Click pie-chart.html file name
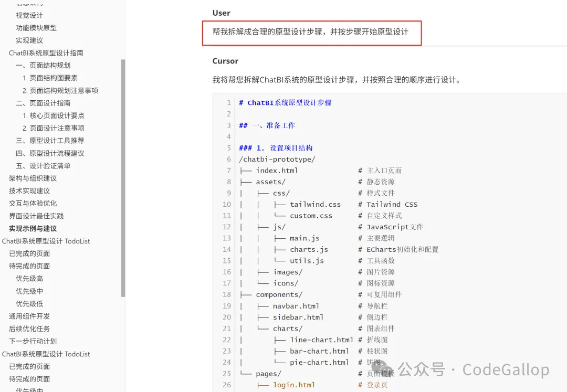Image resolution: width=567 pixels, height=392 pixels. 319,363
